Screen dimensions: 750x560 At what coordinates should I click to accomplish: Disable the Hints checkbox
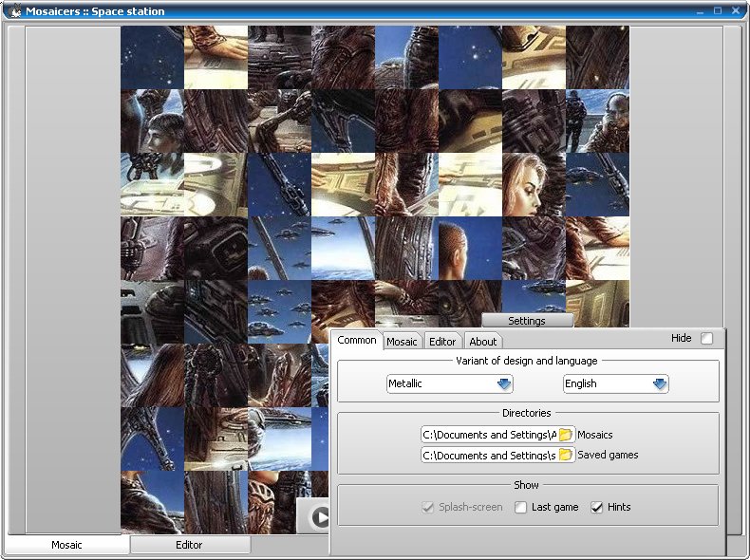point(596,507)
